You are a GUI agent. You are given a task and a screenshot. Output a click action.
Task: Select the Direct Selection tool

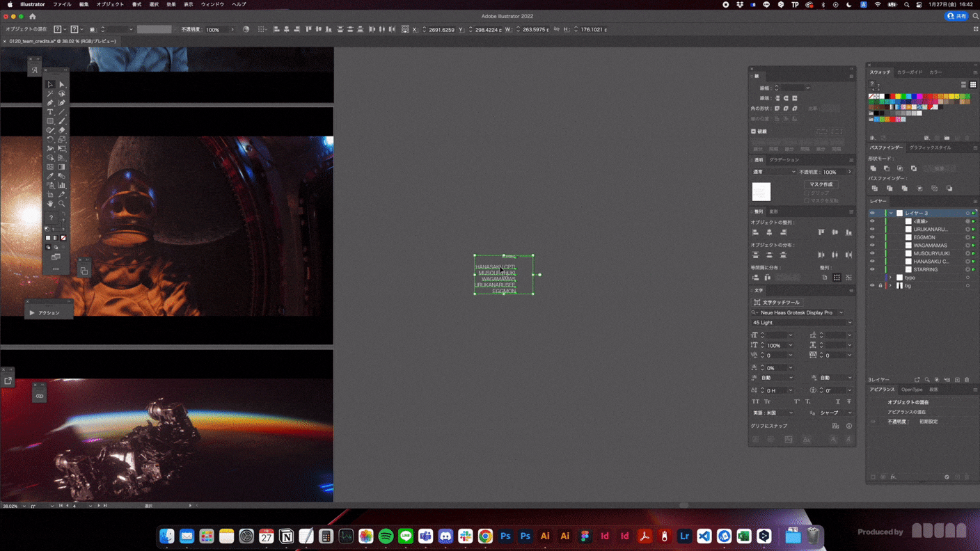point(62,84)
